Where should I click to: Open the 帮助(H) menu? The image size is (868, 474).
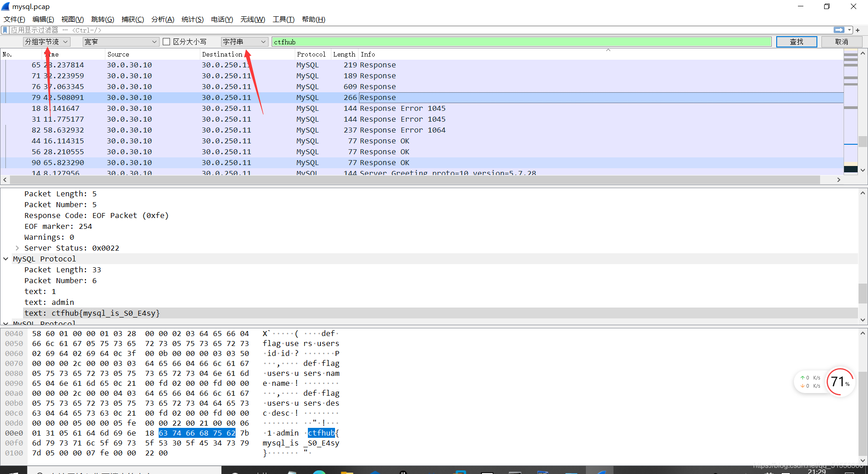point(314,19)
